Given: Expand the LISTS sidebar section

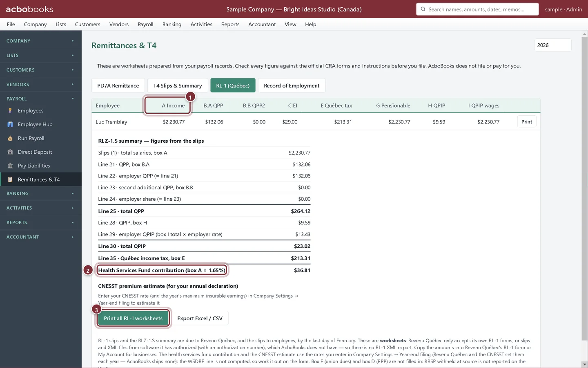Looking at the screenshot, I should point(41,55).
